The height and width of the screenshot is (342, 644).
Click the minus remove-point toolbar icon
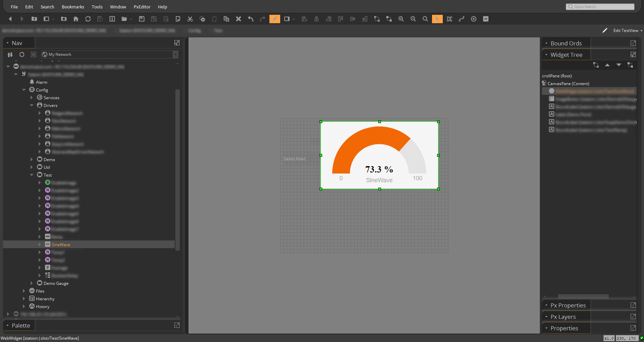[486, 19]
